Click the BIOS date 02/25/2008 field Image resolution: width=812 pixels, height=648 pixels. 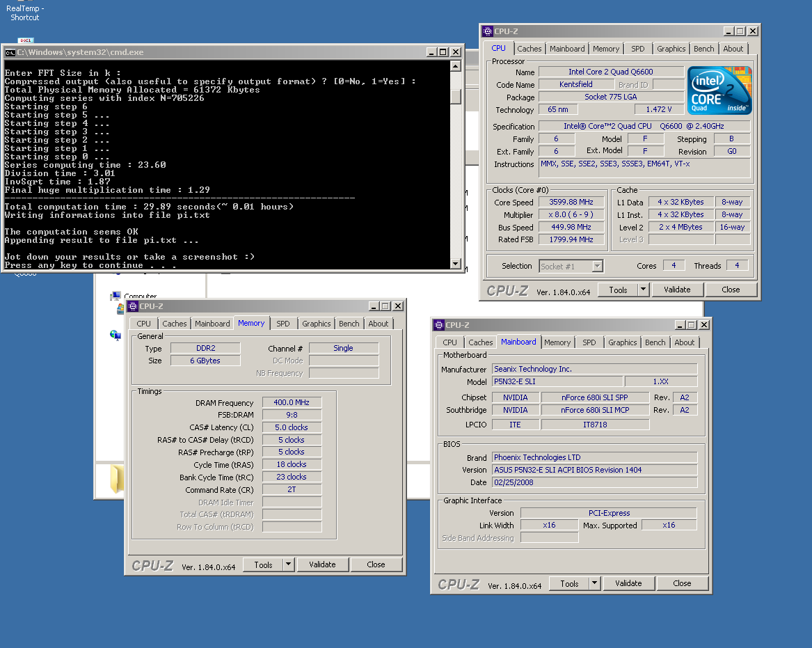594,482
